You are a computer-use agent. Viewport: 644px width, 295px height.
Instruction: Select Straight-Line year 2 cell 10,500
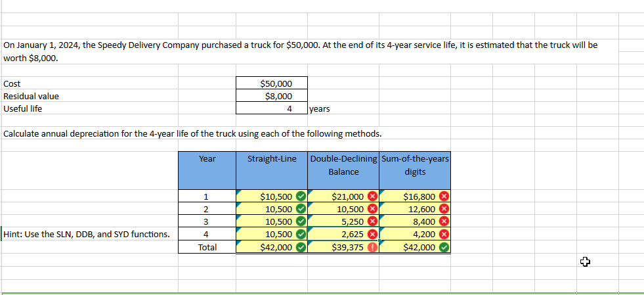272,209
